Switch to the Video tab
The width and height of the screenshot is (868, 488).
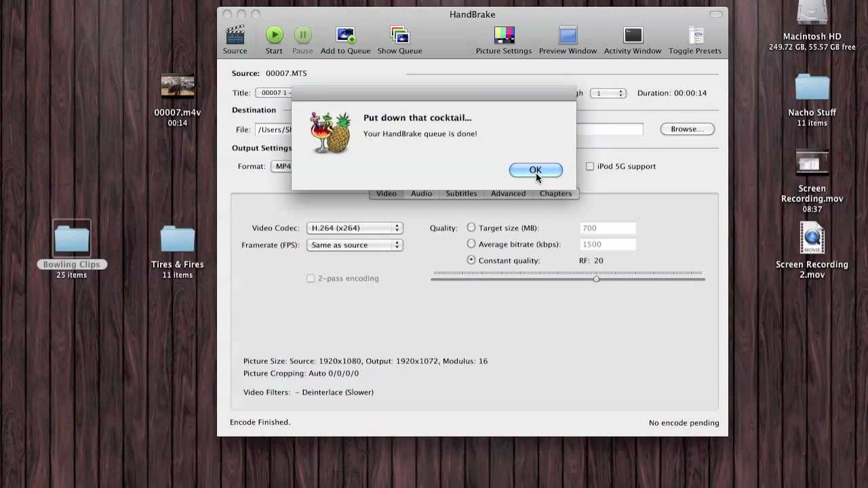(x=386, y=193)
